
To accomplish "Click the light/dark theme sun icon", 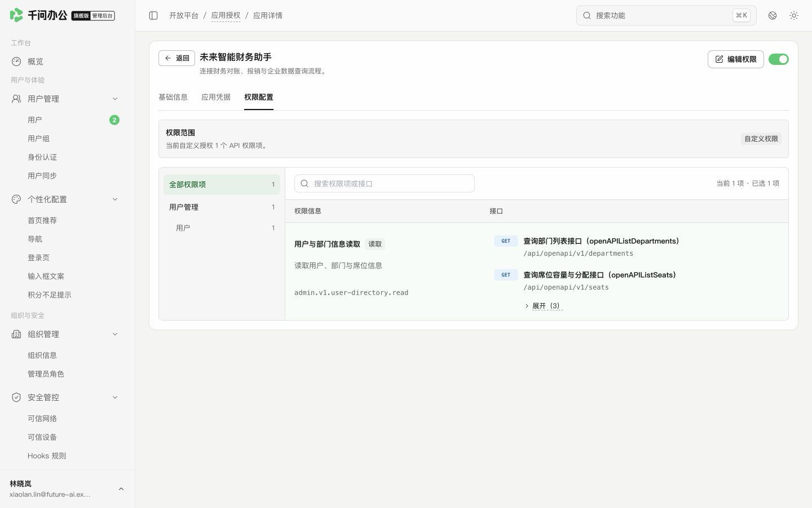I will [x=794, y=16].
